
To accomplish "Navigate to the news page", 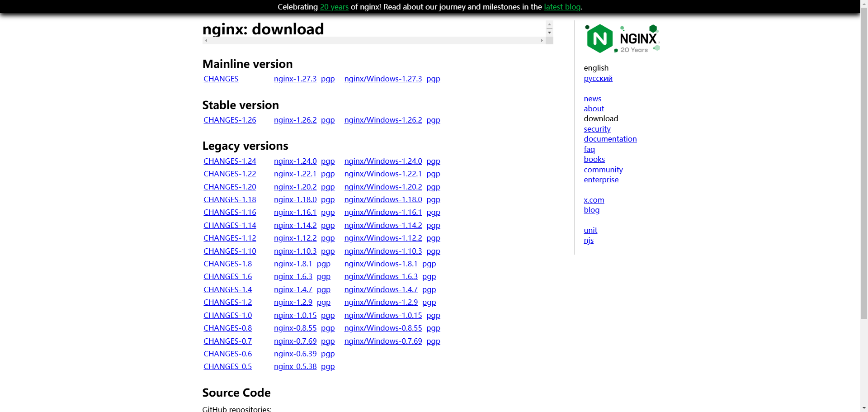I will coord(592,99).
